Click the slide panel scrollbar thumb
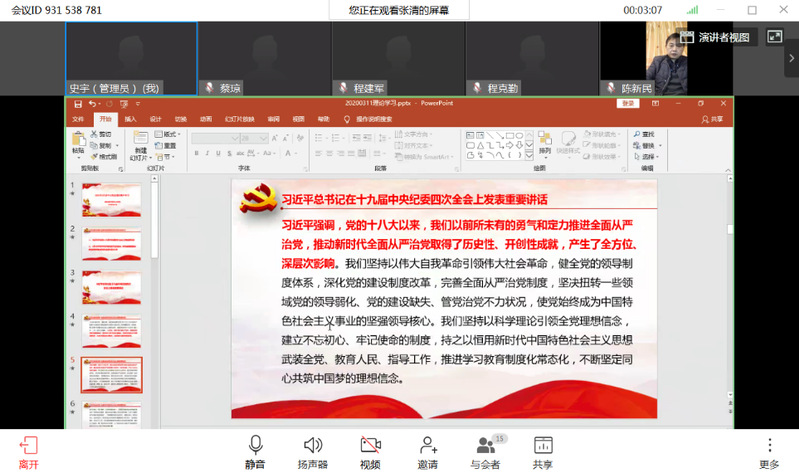This screenshot has width=799, height=473. (154, 220)
